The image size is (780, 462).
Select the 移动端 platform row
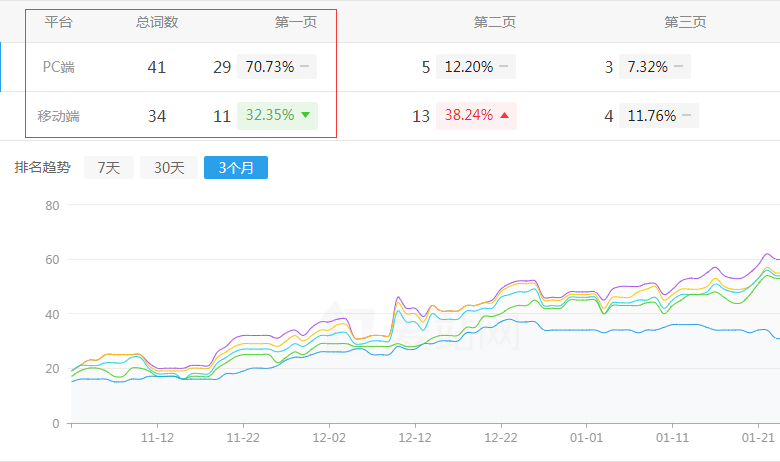pos(58,116)
